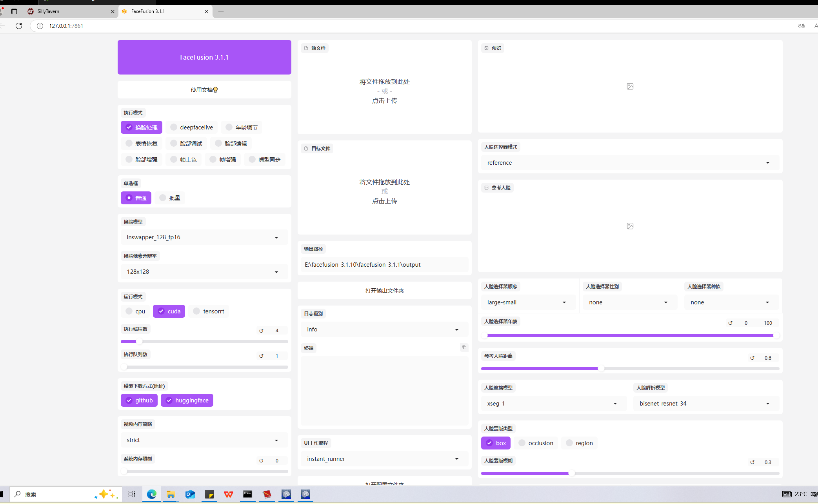The height and width of the screenshot is (504, 818).
Task: Reset the 人脸蒙版模糊 value
Action: pyautogui.click(x=753, y=462)
